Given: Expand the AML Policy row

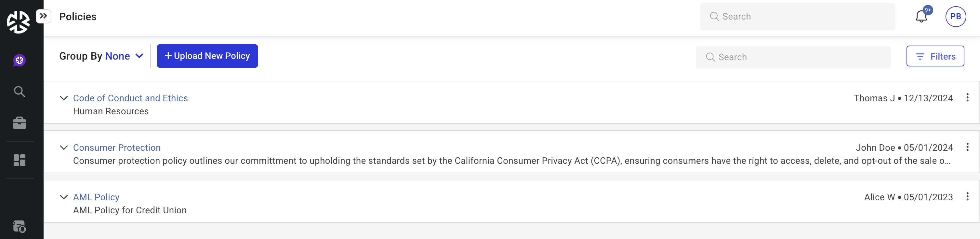Looking at the screenshot, I should click(64, 197).
